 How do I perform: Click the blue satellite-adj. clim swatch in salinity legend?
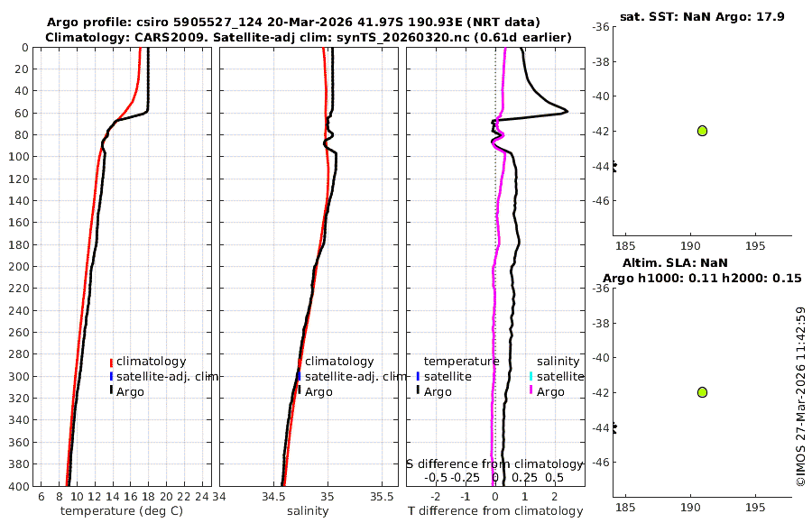(299, 376)
